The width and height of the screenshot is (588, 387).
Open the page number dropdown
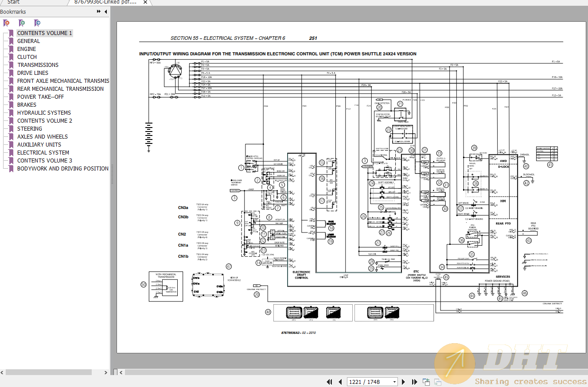(x=394, y=382)
